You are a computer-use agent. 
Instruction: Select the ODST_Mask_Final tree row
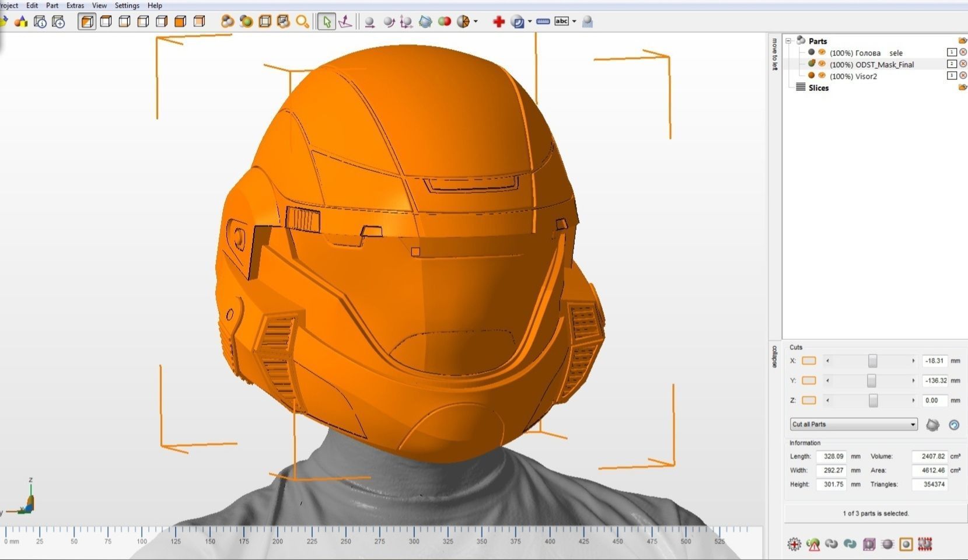pyautogui.click(x=875, y=64)
